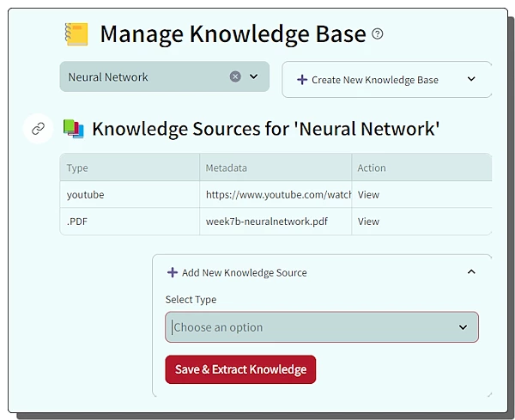This screenshot has width=515, height=420.
Task: Open the Neural Network knowledge base dropdown
Action: (x=253, y=76)
